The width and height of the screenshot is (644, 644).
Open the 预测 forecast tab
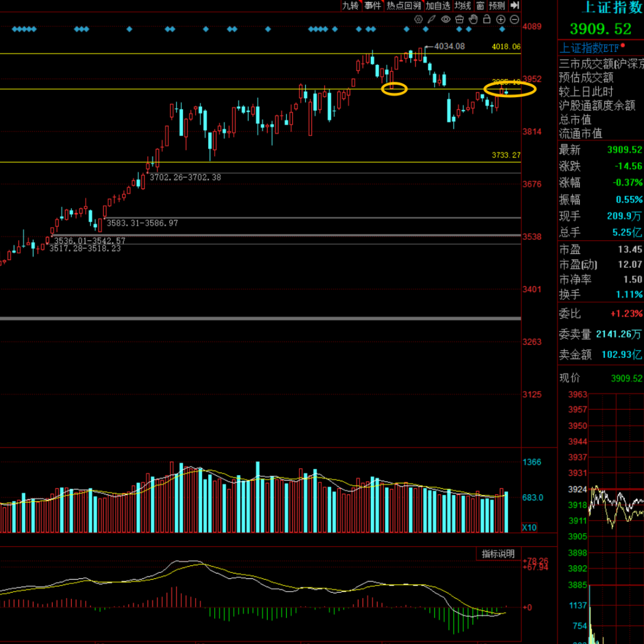click(497, 5)
